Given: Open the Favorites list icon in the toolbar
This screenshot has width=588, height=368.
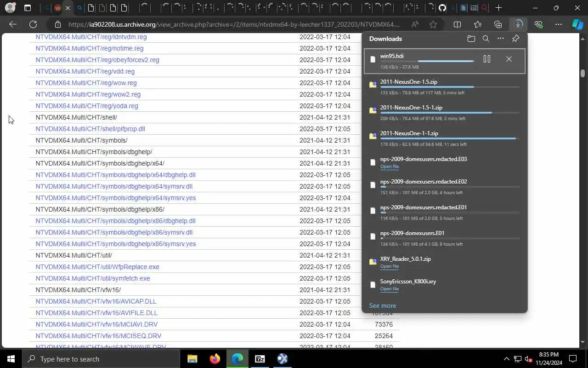Looking at the screenshot, I should click(478, 24).
